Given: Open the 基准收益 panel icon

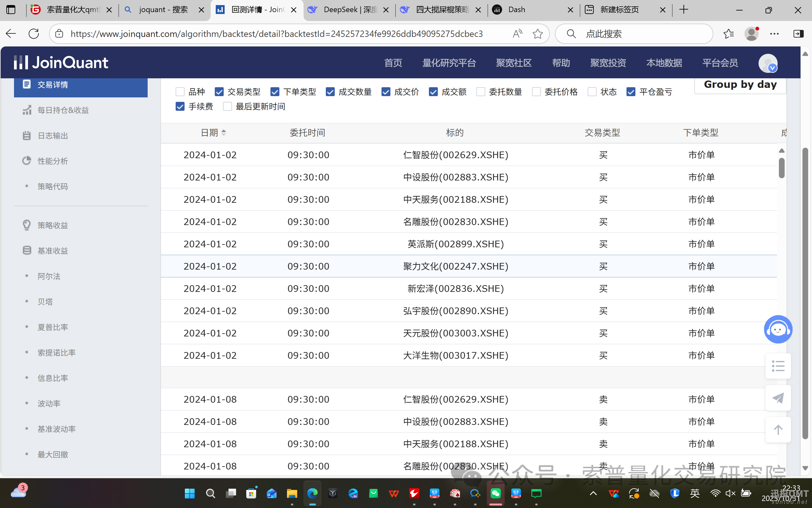Looking at the screenshot, I should (x=27, y=250).
